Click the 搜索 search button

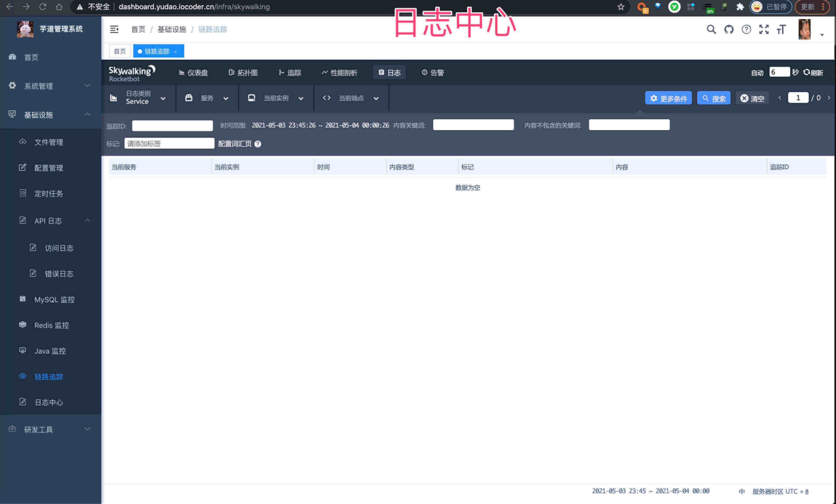click(x=714, y=98)
